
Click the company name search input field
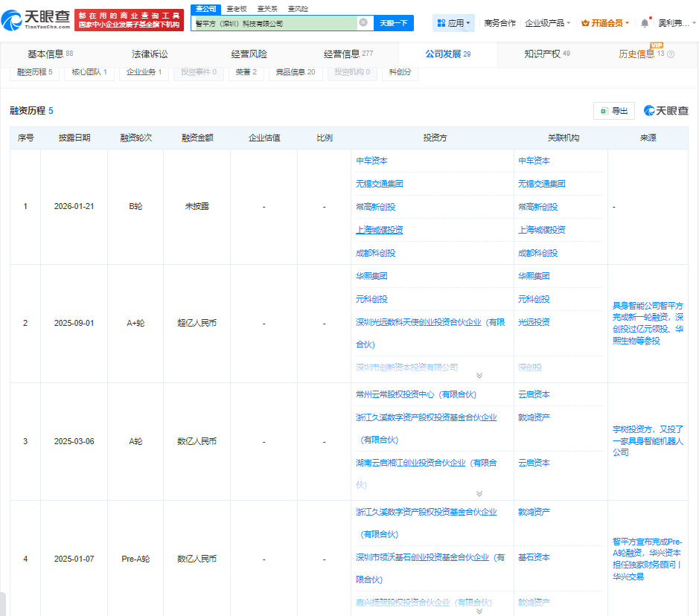click(x=275, y=23)
